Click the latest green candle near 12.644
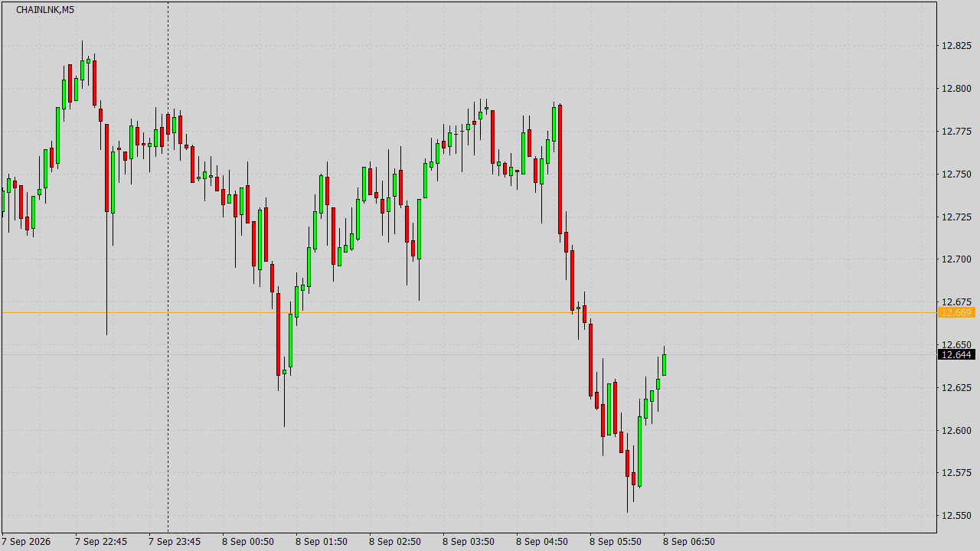The width and height of the screenshot is (980, 551). 664,365
